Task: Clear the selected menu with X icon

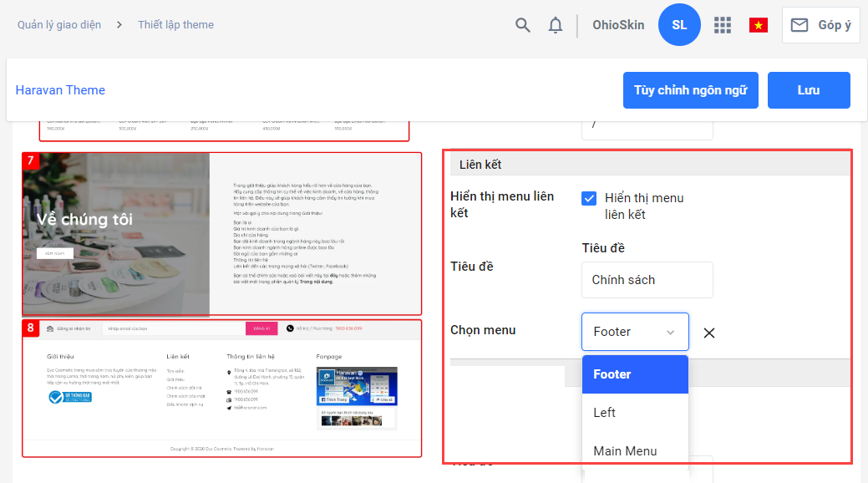Action: click(x=709, y=333)
